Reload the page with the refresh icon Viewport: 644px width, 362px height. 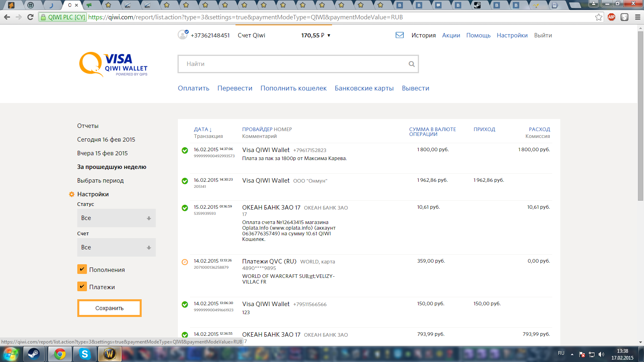(30, 17)
